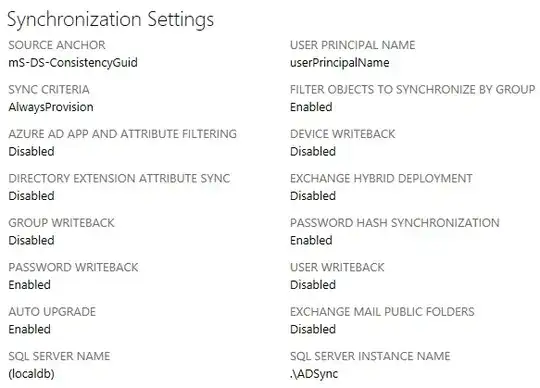Click Disabled under Group Writeback
The height and width of the screenshot is (388, 540).
31,240
